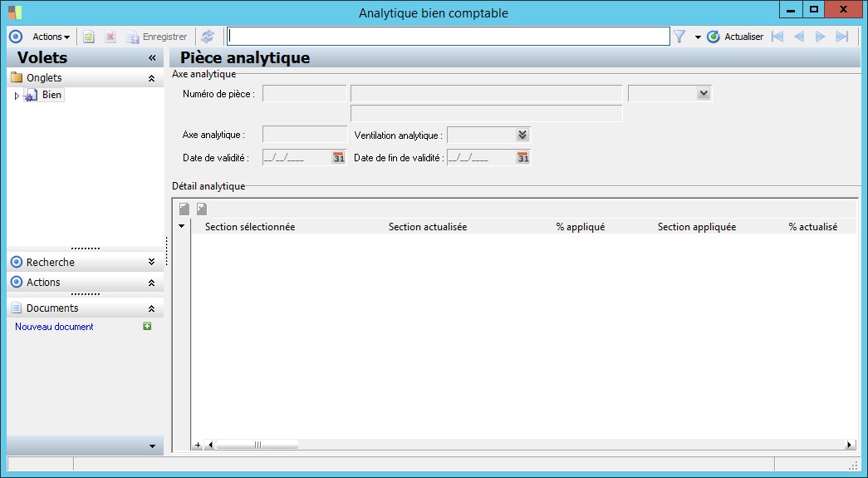The image size is (868, 478).
Task: Go to the next record
Action: [x=821, y=37]
